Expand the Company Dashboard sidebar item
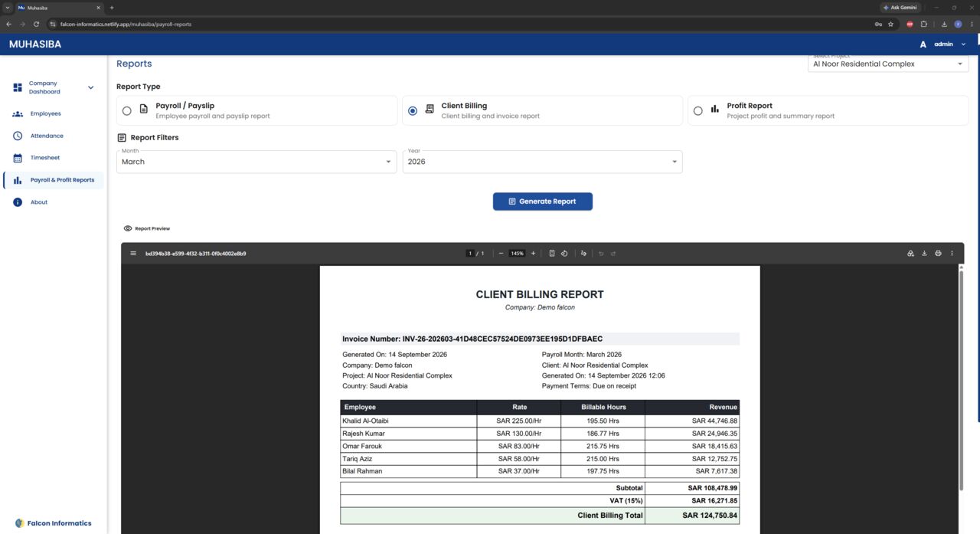980x534 pixels. click(x=54, y=87)
